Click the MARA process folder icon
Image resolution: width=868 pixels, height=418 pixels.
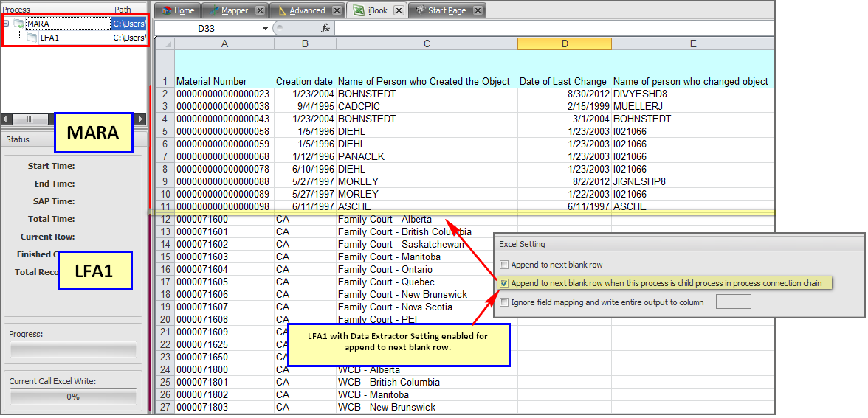point(19,24)
